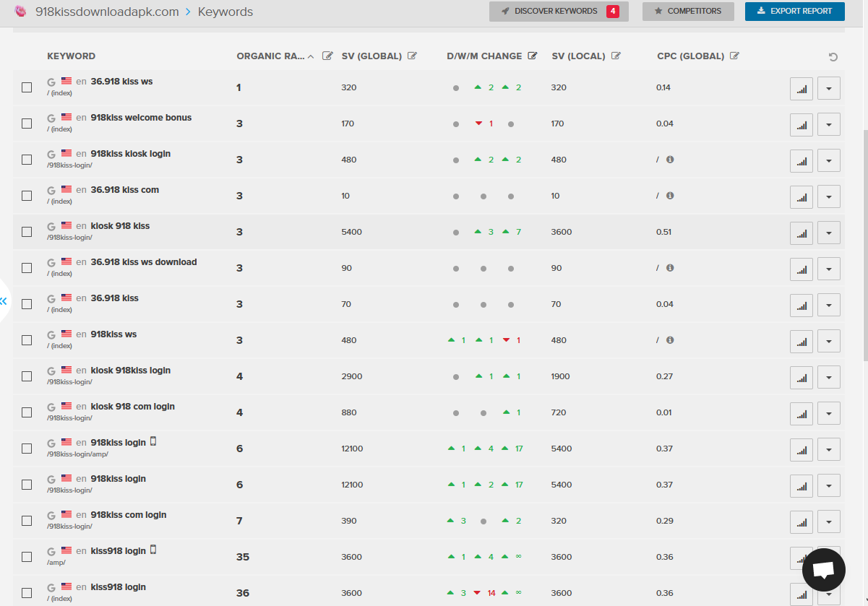Show CPC info icon for '36.918 kiss com'
This screenshot has height=606, width=868.
tap(670, 195)
